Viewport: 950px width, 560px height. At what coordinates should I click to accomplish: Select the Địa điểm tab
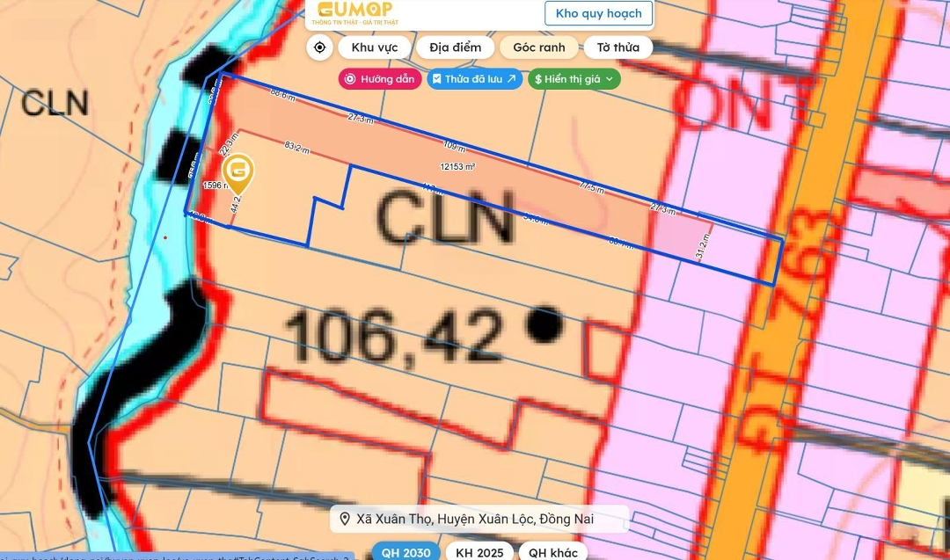tap(455, 47)
